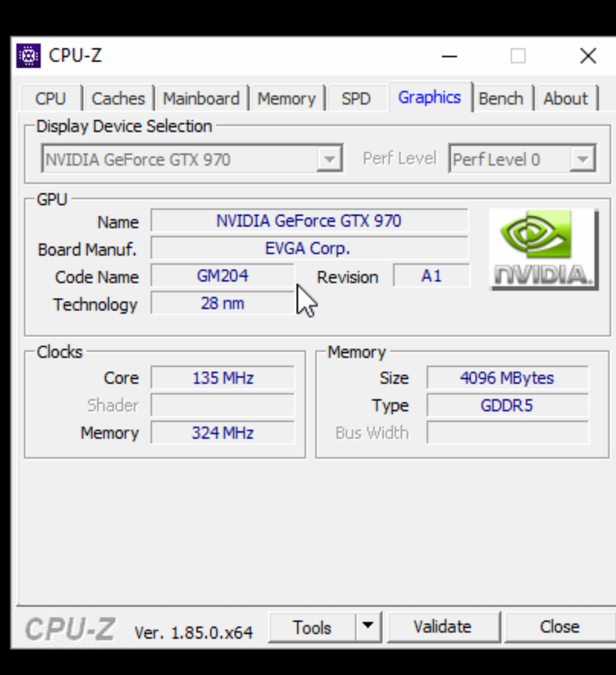This screenshot has width=616, height=675.
Task: Switch to the About tab
Action: point(566,98)
